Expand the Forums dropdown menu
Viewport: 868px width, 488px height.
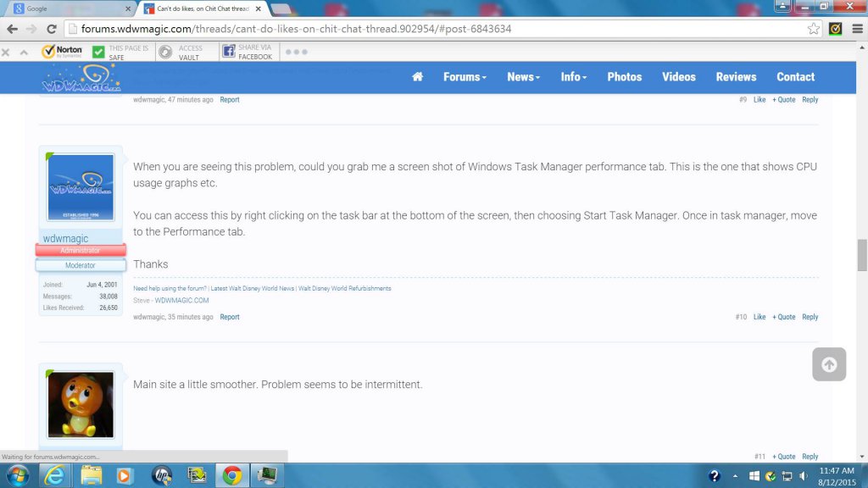pos(465,77)
